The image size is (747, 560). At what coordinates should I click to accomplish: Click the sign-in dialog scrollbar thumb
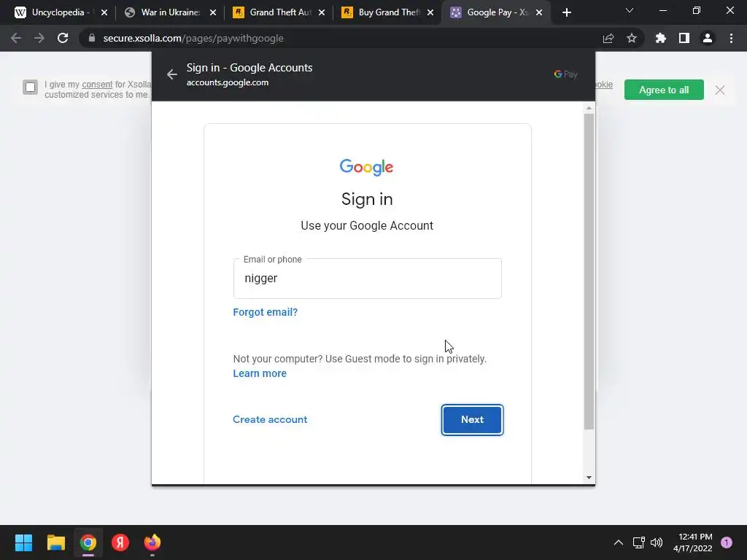tap(589, 271)
